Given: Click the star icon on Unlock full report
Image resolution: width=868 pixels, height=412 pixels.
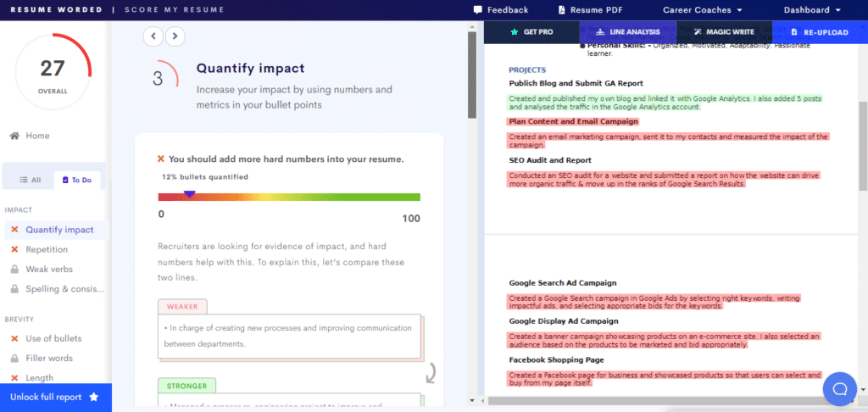Looking at the screenshot, I should (x=93, y=397).
